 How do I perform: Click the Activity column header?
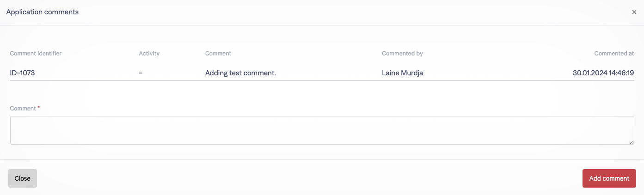(149, 54)
